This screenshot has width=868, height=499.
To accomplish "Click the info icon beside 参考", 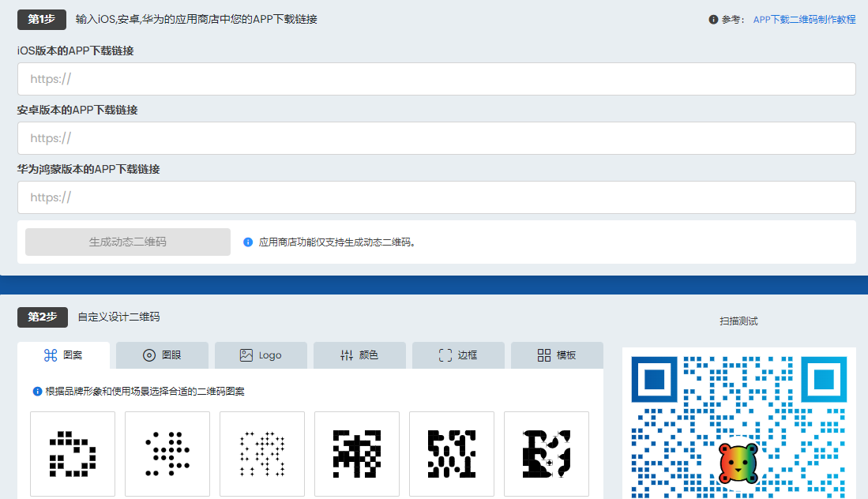I will (713, 20).
